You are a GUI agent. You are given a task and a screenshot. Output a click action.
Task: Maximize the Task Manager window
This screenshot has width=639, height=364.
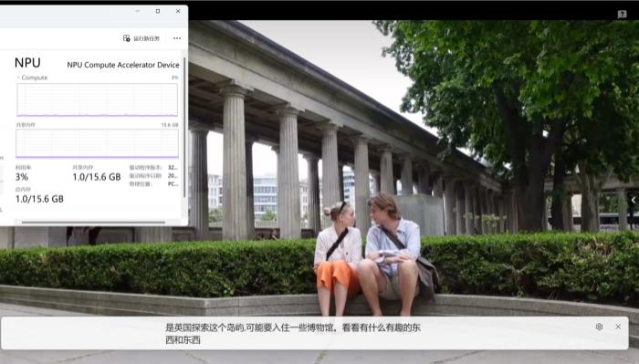(158, 11)
